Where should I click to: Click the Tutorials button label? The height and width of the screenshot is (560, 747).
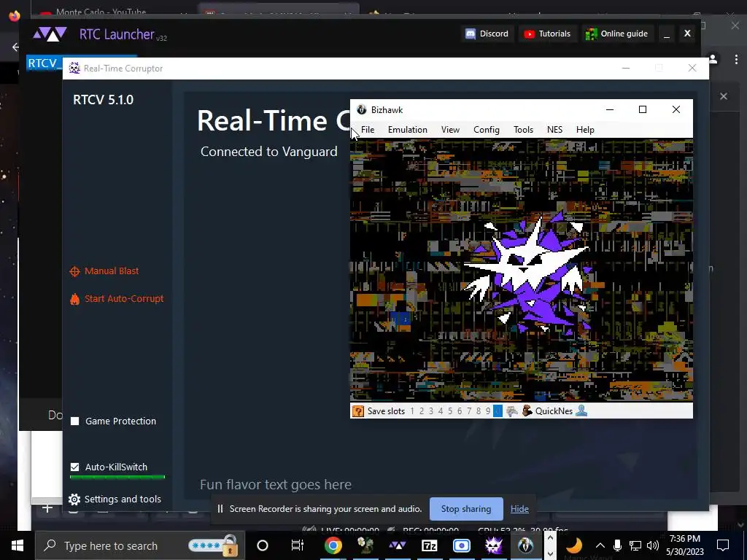coord(554,34)
